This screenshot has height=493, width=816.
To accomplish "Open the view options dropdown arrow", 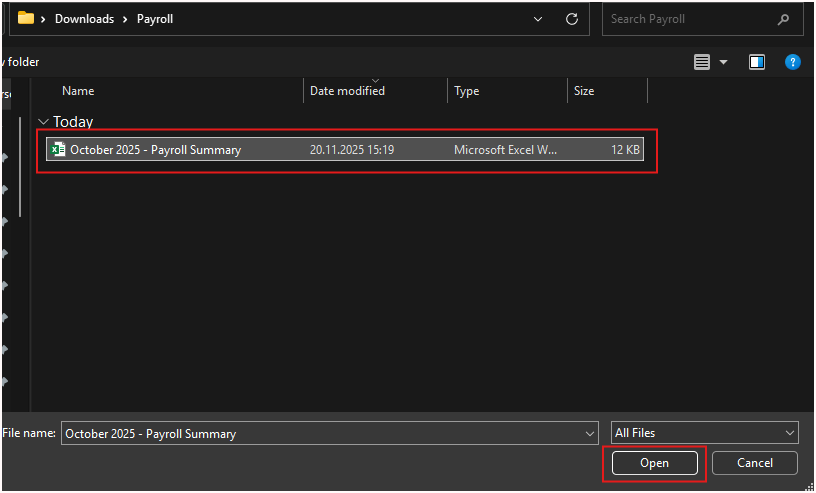I will coord(724,62).
